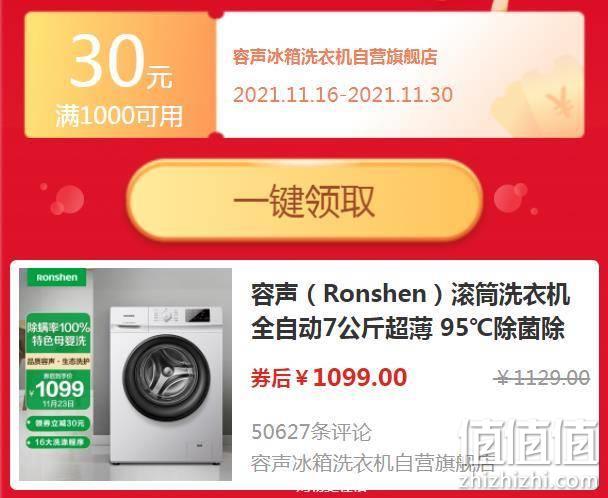The image size is (608, 498).
Task: Open 容声冰箱洗衣机自营旗舰店 coupon store name
Action: coord(335,57)
